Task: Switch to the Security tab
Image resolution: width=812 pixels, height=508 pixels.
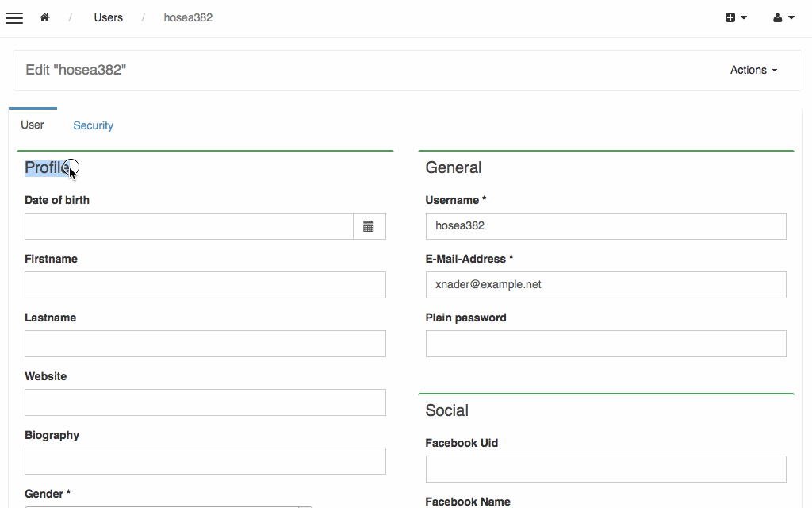Action: (x=93, y=125)
